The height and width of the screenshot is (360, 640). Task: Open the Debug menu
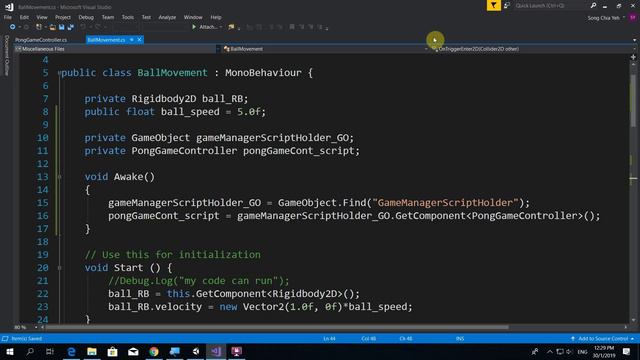(x=86, y=17)
